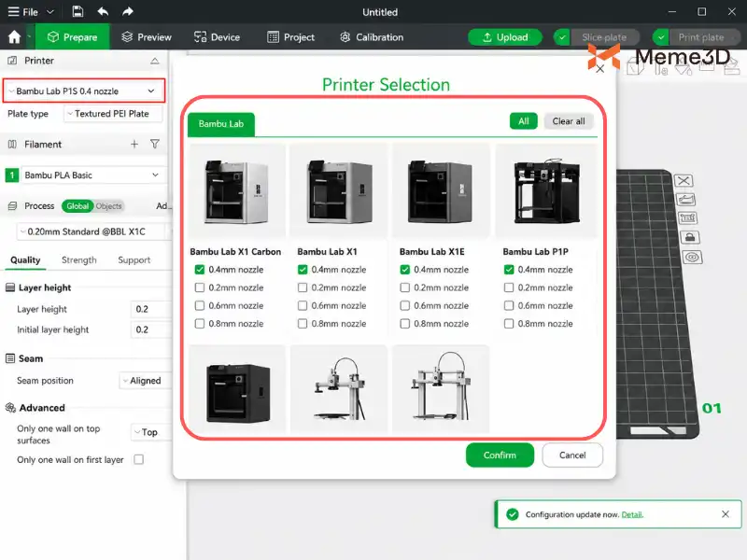Select the Bambu Lab vendor tab
Viewport: 747px width, 560px height.
(x=221, y=124)
